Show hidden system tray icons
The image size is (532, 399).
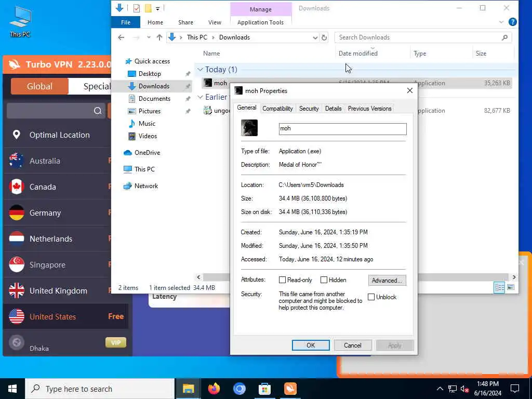coord(440,389)
